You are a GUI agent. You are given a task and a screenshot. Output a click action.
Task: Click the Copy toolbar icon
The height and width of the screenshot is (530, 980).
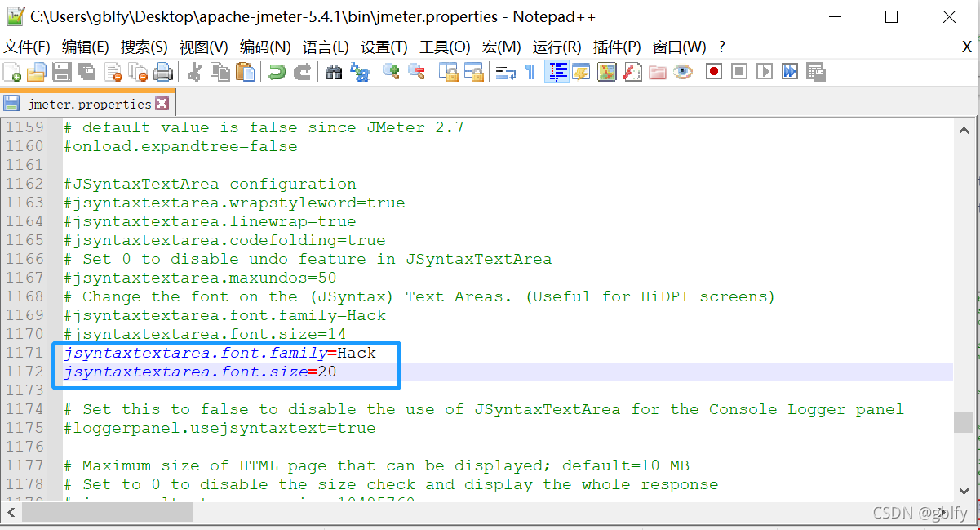click(x=220, y=72)
